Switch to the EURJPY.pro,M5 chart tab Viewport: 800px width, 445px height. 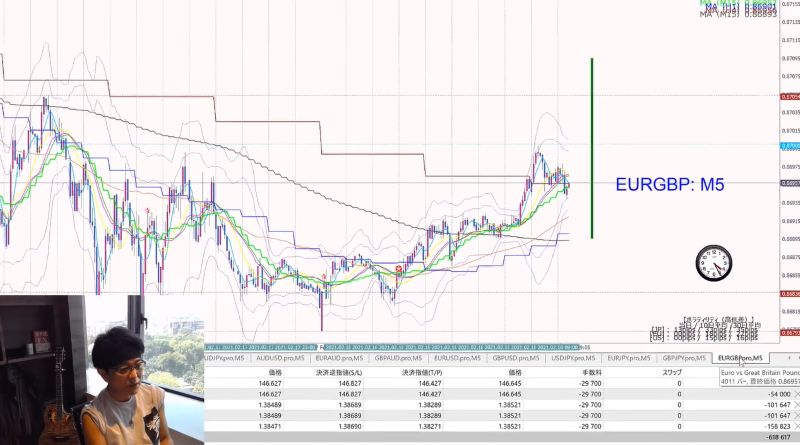(629, 358)
